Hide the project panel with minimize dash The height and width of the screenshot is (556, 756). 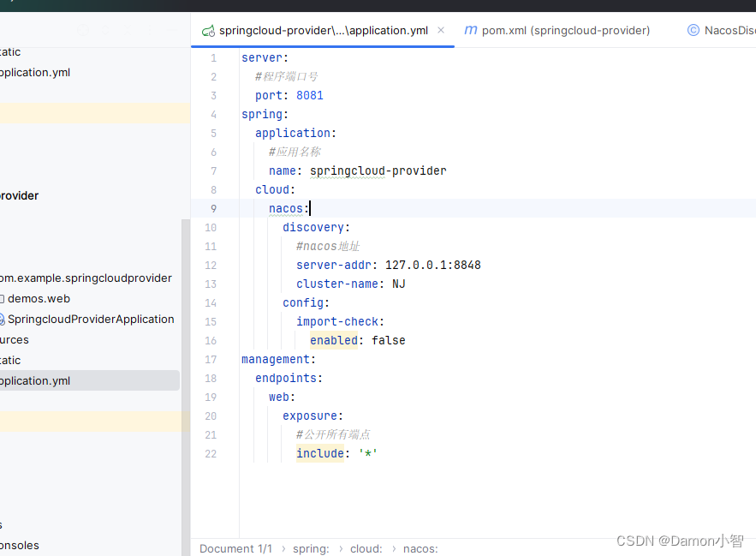point(172,30)
